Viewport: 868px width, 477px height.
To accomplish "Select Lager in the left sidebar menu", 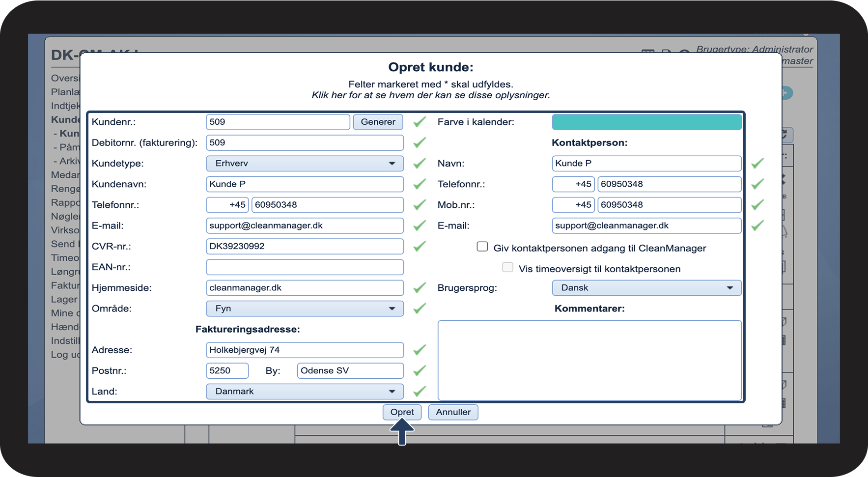I will click(x=64, y=299).
